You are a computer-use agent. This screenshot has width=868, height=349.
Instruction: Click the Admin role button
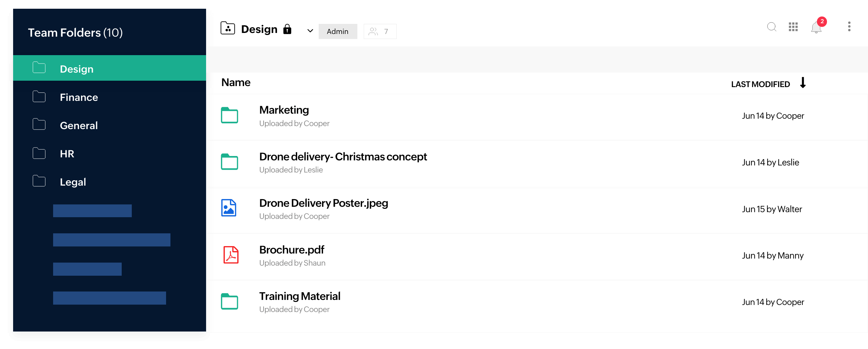pos(338,32)
